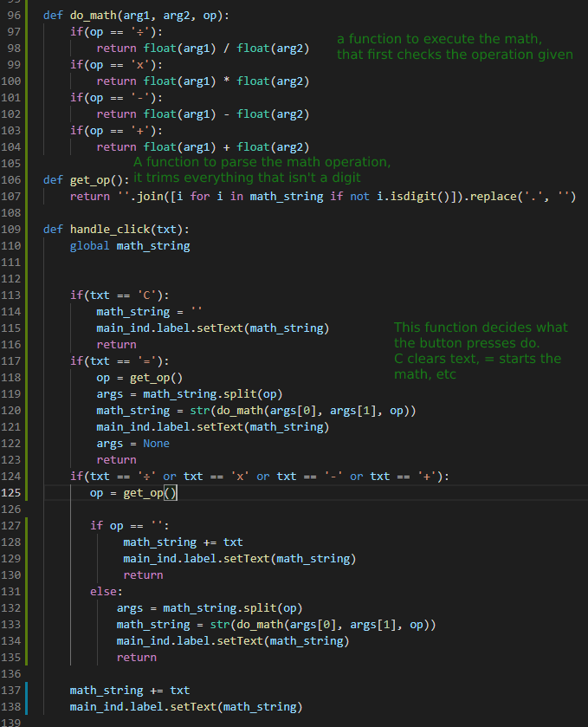This screenshot has width=588, height=727.
Task: Click the handle_click function name on line 109
Action: [110, 230]
